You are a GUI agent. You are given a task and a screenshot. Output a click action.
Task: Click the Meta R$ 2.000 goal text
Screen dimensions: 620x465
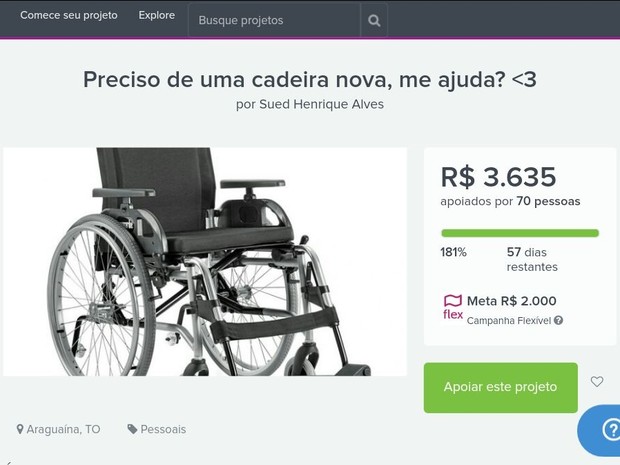(512, 301)
